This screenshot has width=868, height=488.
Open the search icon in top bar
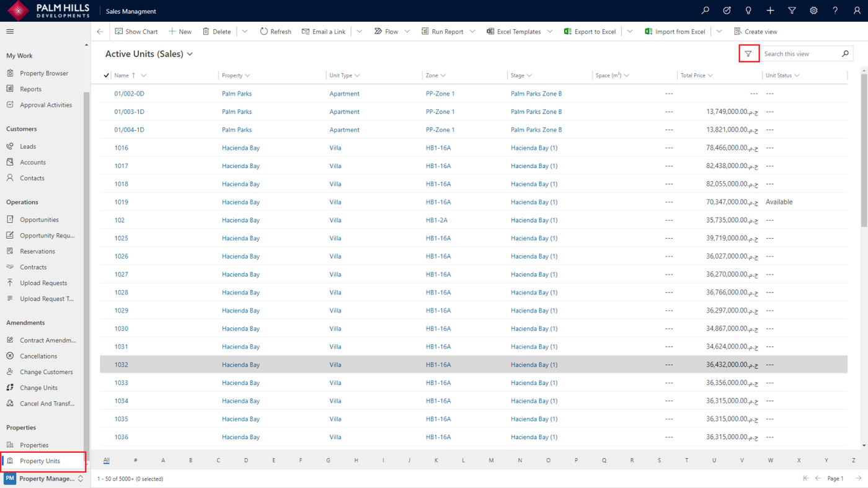click(x=706, y=11)
